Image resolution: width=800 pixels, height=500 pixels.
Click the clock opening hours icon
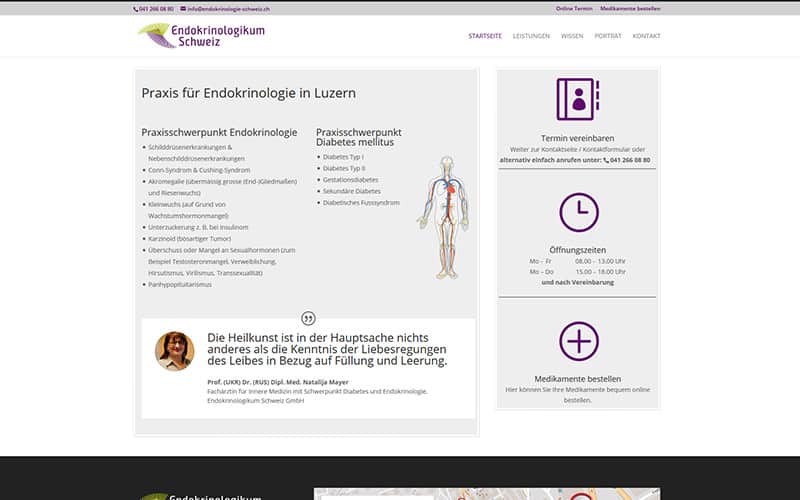click(x=579, y=212)
